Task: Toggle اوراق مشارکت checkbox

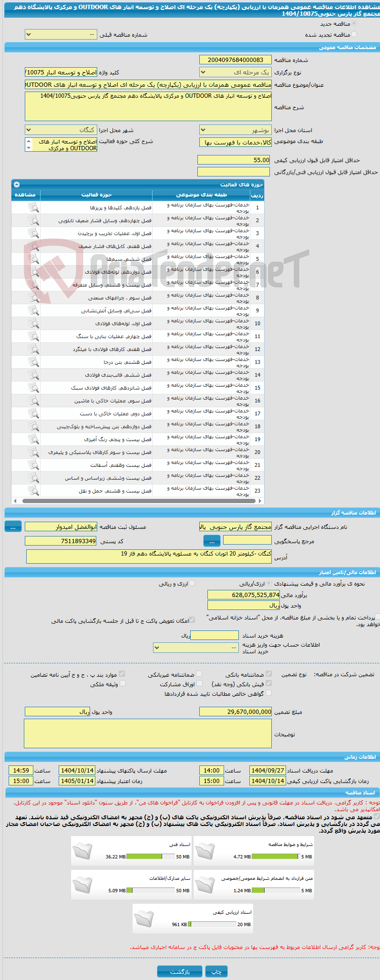Action: point(199,683)
